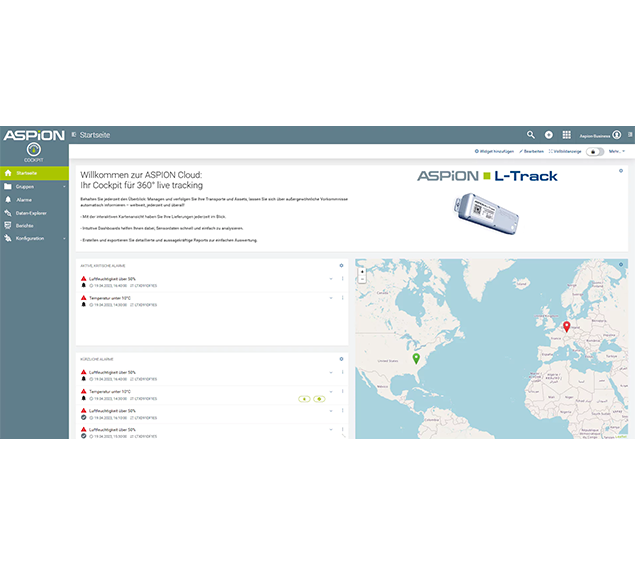Open Gruppen label in the sidebar
The height and width of the screenshot is (565, 635).
(25, 187)
